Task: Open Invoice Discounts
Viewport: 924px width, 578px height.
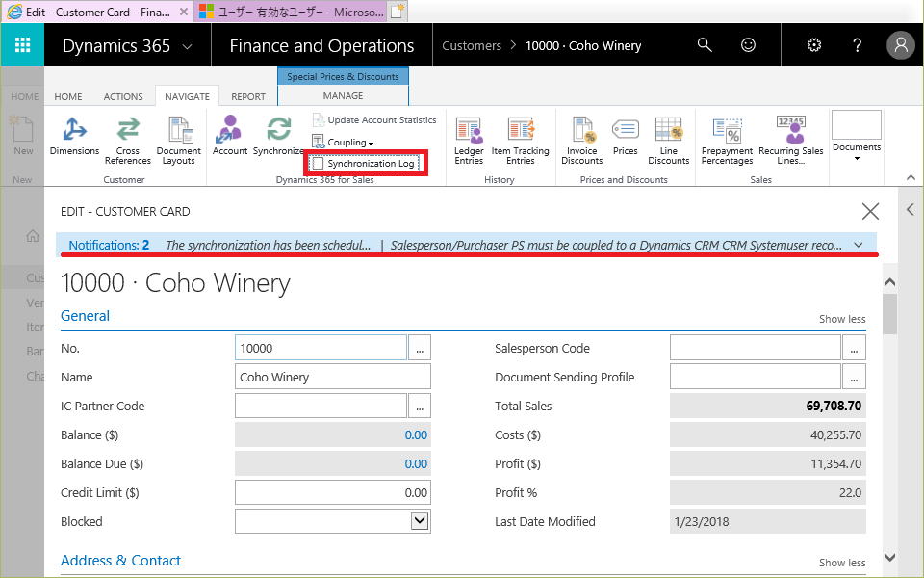Action: pos(582,141)
